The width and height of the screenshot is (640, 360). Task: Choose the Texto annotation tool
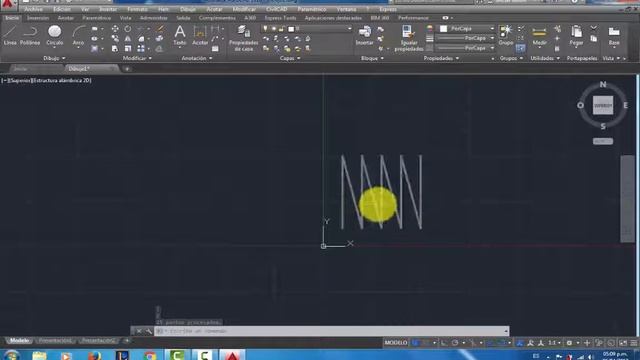coord(180,35)
